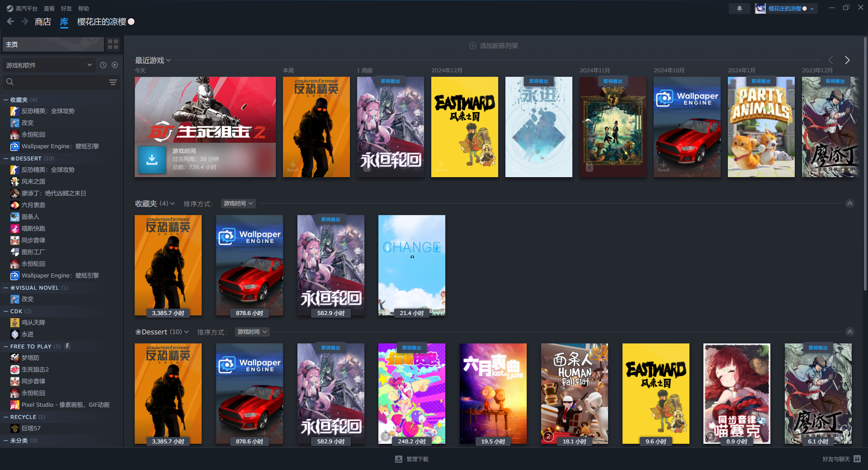Open 收藏夹 shelf sort dropdown 游戏时间

pos(238,203)
